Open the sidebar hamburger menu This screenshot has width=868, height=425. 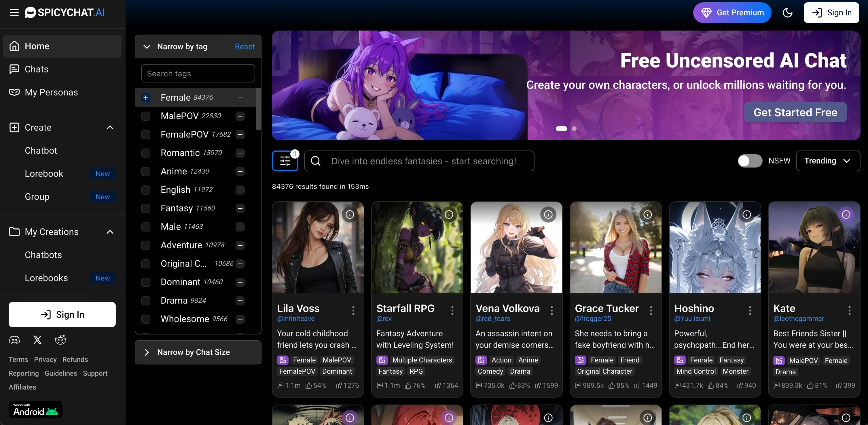tap(14, 12)
